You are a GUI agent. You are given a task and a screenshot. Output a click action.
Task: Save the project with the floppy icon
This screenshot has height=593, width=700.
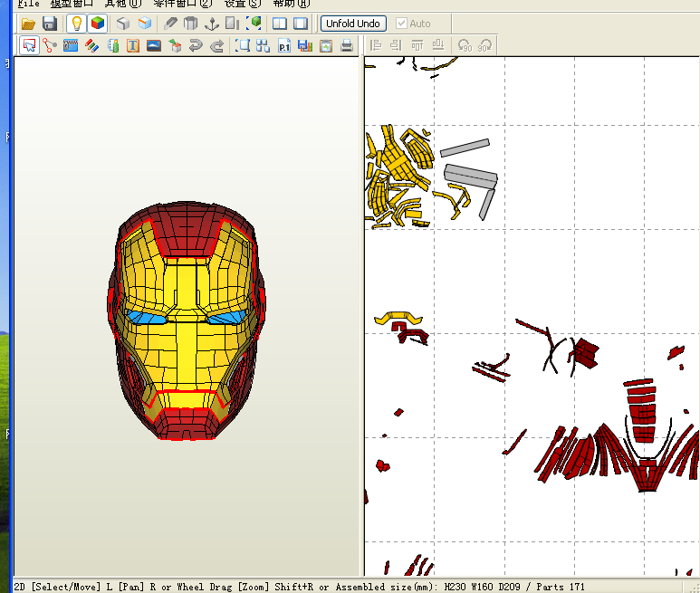[50, 24]
